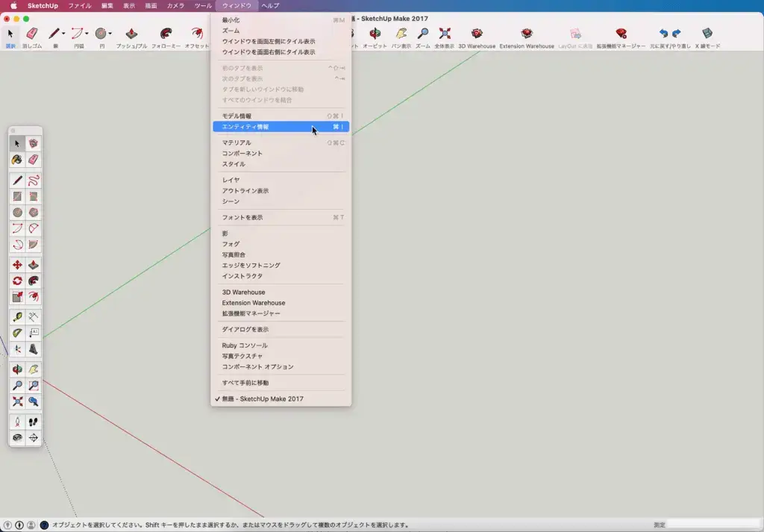Activate the Walk (footprints) tool in left palette
This screenshot has height=532, width=764.
point(33,422)
